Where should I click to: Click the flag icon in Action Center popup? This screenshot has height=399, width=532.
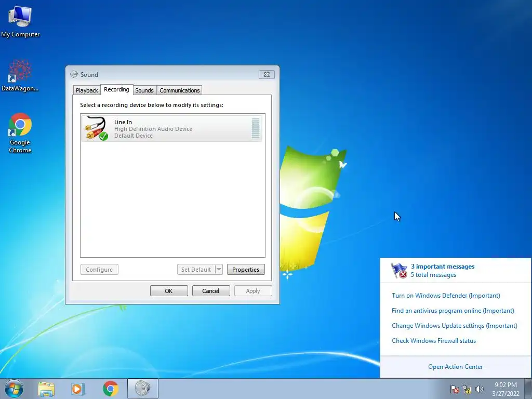(x=398, y=270)
